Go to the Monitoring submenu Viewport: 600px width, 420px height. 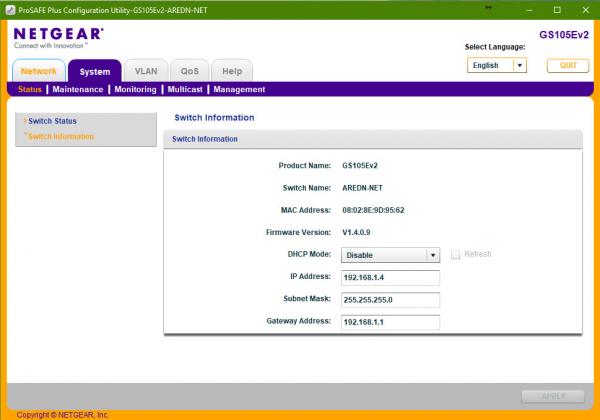tap(135, 90)
